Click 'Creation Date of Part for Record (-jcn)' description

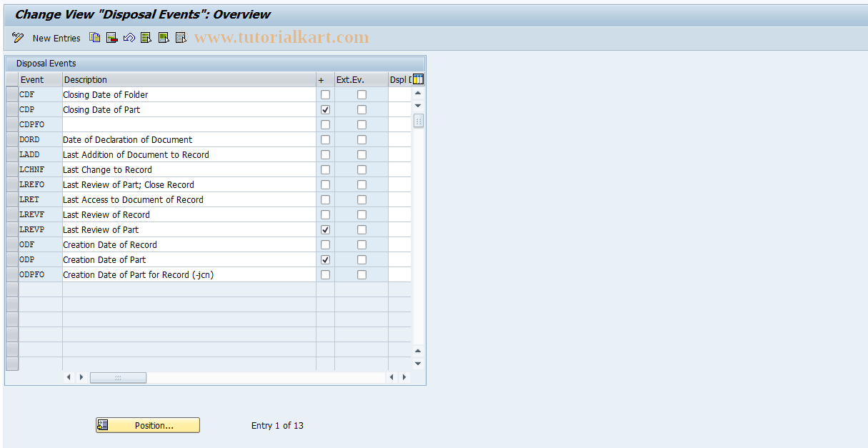pos(189,274)
